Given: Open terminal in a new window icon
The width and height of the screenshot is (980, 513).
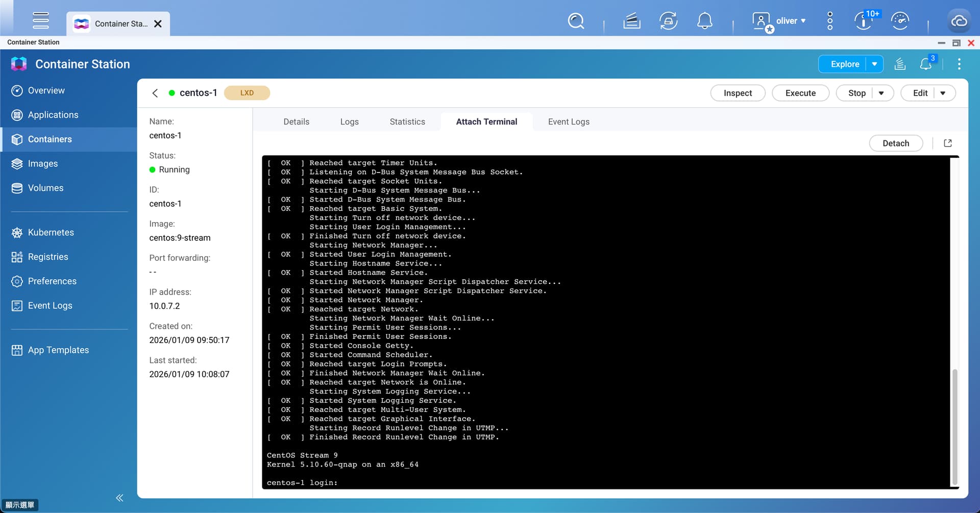Looking at the screenshot, I should pos(948,143).
